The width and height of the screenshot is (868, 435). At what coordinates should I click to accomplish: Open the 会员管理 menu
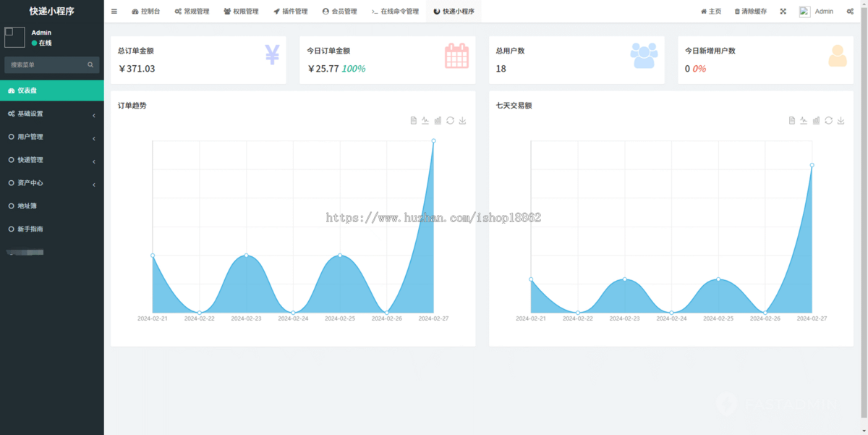[x=340, y=11]
